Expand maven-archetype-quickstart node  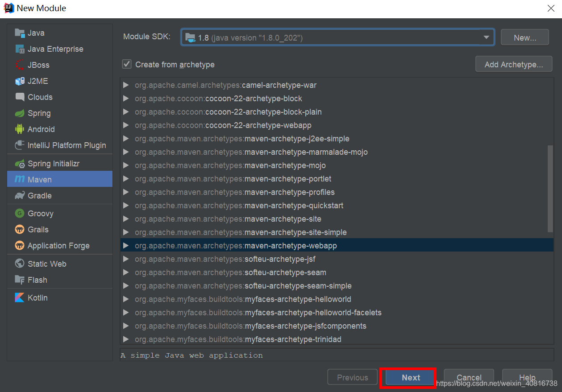pyautogui.click(x=126, y=206)
